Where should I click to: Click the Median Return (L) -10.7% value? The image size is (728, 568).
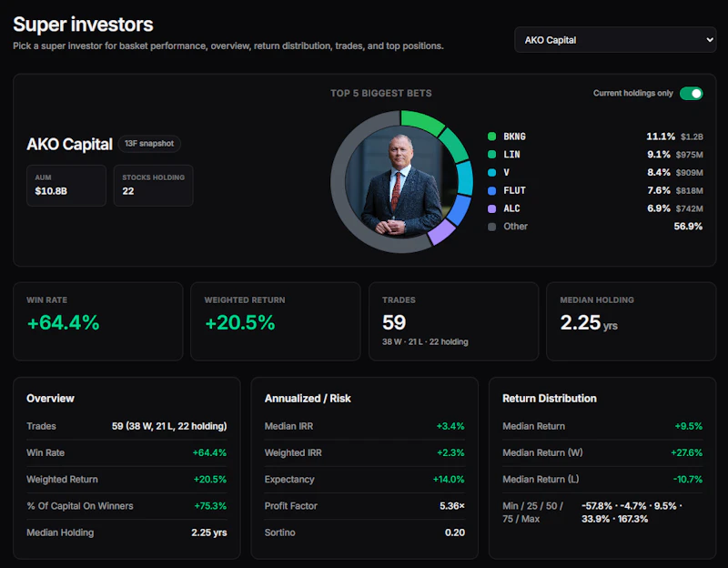(x=688, y=480)
